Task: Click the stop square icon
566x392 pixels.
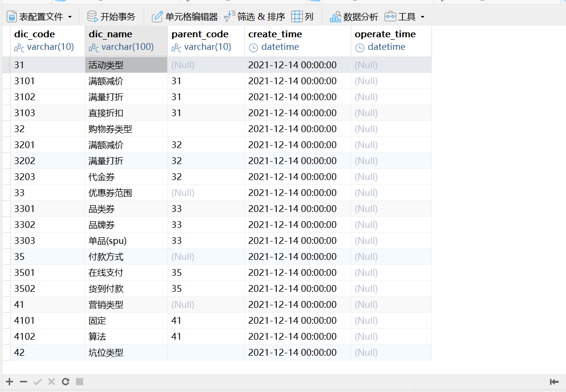Action: (x=80, y=381)
